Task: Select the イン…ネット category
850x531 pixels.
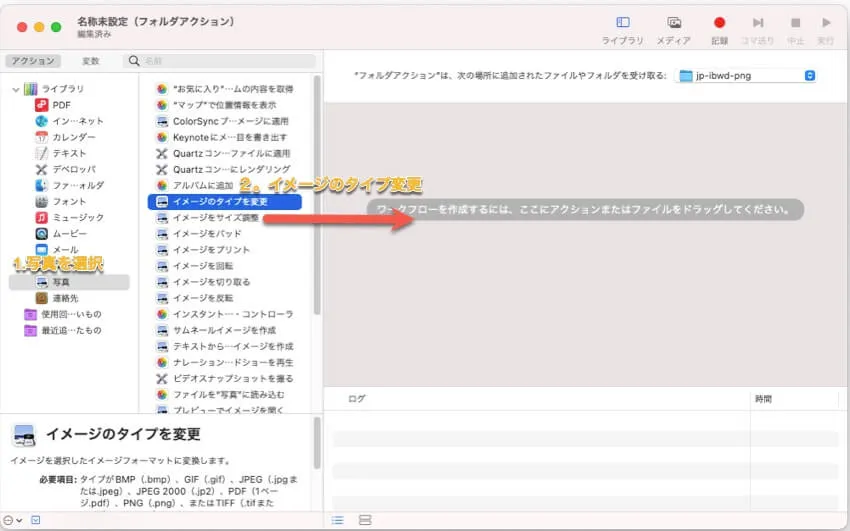Action: [69, 121]
